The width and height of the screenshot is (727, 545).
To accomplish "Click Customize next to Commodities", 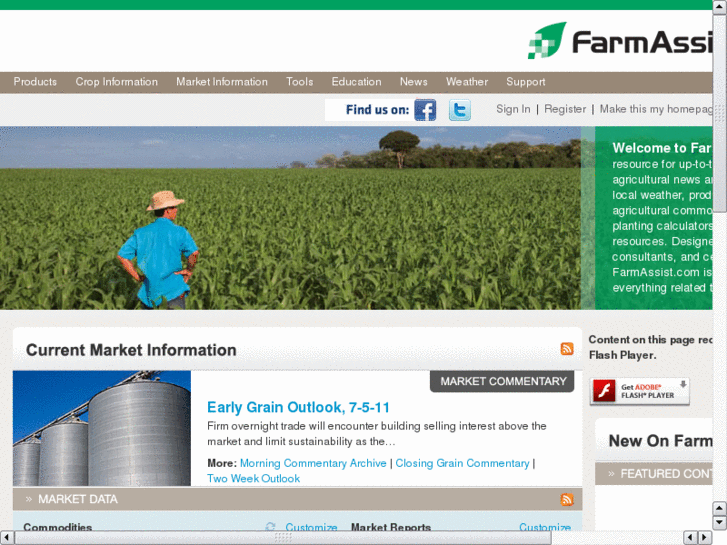I will (x=312, y=527).
